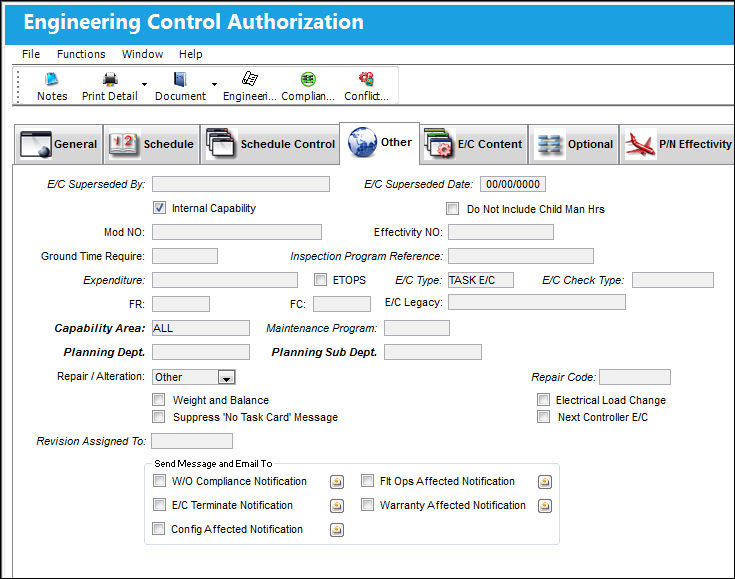
Task: Click the E/C Superseded By field
Action: [x=241, y=184]
